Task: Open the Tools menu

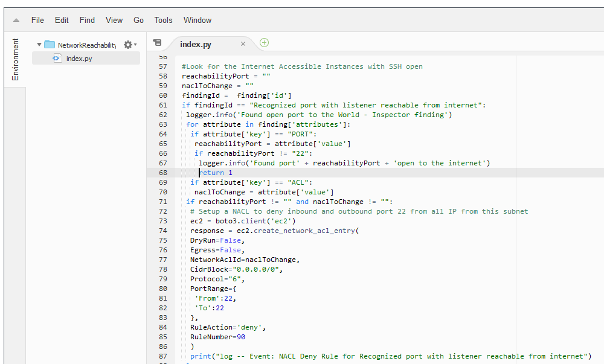Action: coord(163,20)
